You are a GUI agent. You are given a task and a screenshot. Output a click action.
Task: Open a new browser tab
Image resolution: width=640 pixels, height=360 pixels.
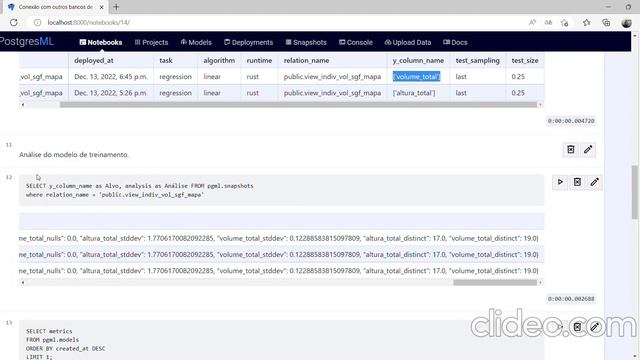pyautogui.click(x=116, y=7)
